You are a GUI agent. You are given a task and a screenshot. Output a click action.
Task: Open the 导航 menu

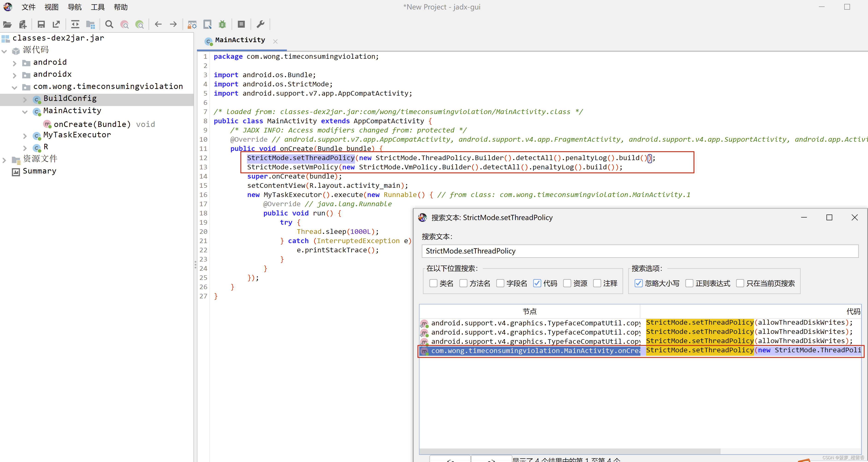[x=74, y=7]
